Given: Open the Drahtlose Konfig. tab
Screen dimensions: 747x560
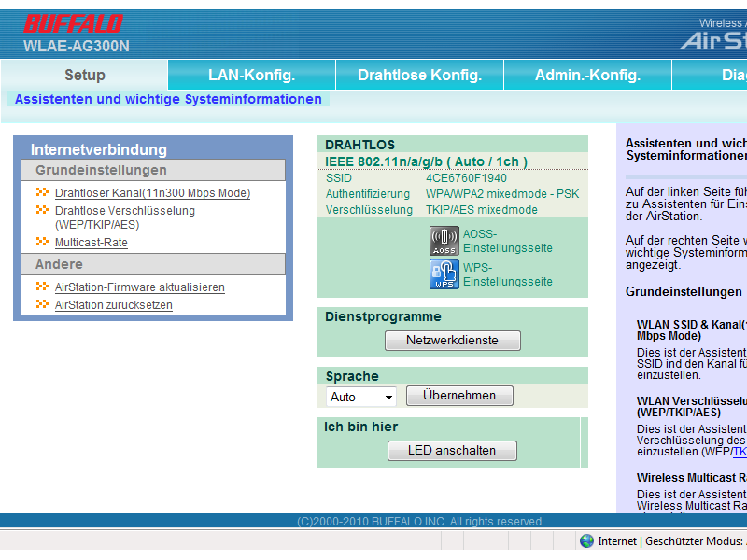Looking at the screenshot, I should [x=419, y=75].
